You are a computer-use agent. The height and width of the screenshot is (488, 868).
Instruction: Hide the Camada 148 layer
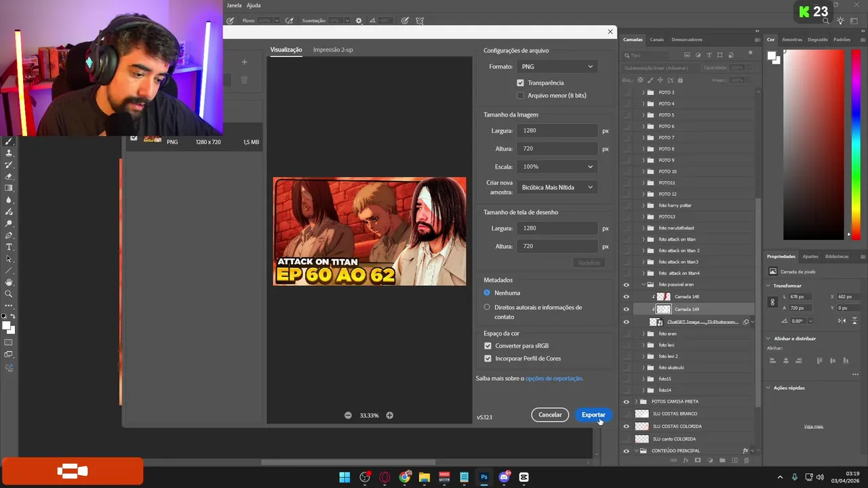coord(626,297)
